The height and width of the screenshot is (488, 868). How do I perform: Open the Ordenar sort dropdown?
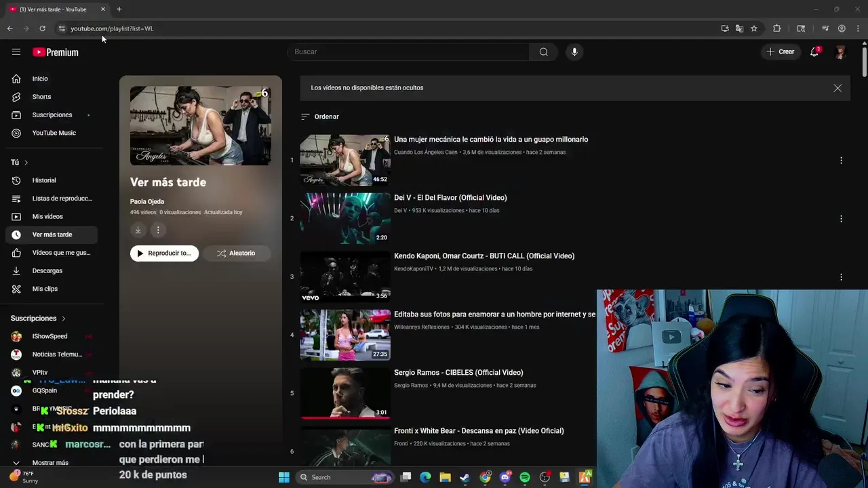(320, 117)
